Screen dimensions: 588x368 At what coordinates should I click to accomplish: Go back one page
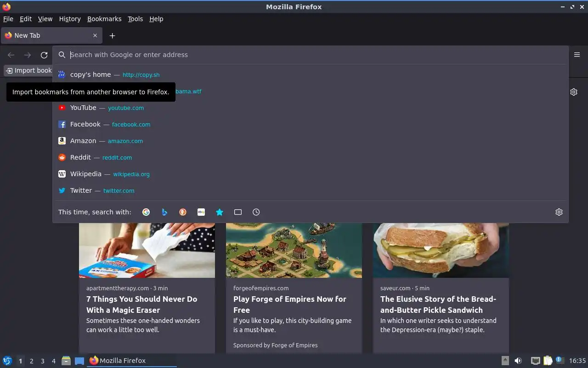[x=11, y=55]
